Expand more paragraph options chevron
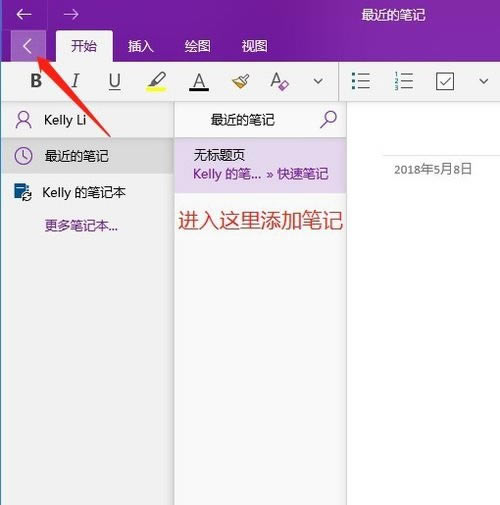Viewport: 500px width, 505px height. pos(484,81)
